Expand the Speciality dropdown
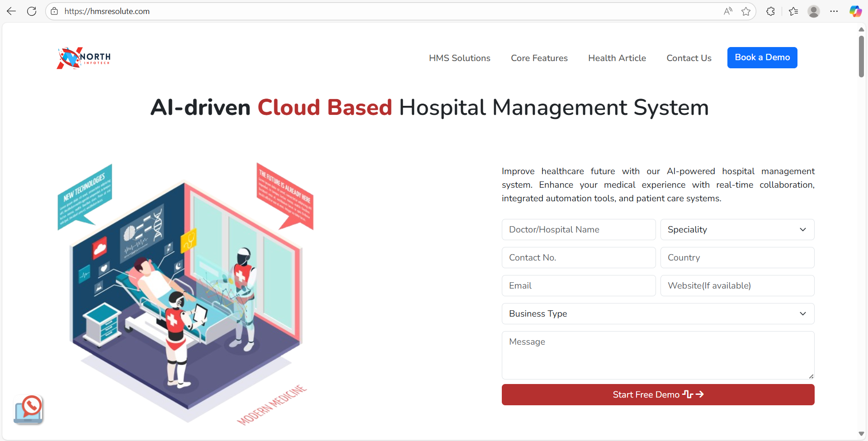 pos(737,230)
